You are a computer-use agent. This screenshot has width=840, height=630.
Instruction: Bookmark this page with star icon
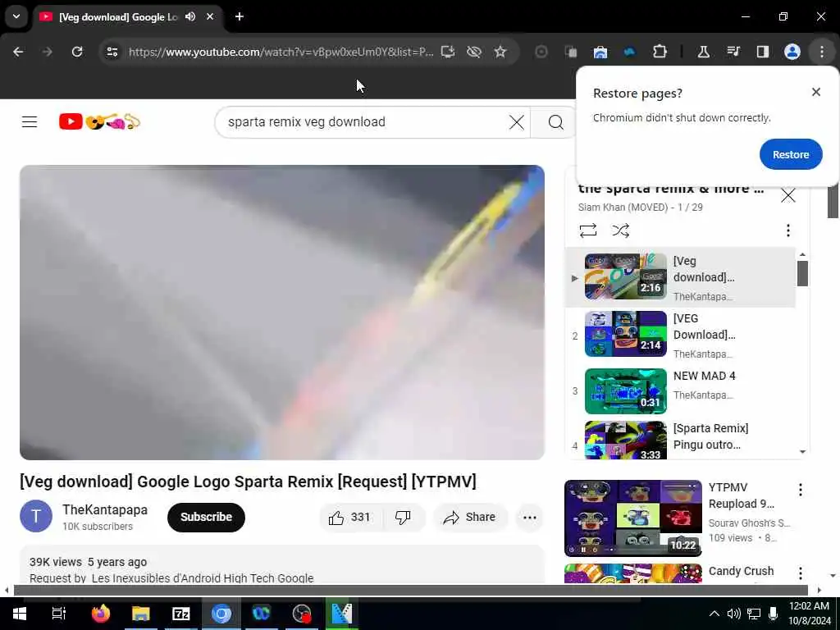500,52
